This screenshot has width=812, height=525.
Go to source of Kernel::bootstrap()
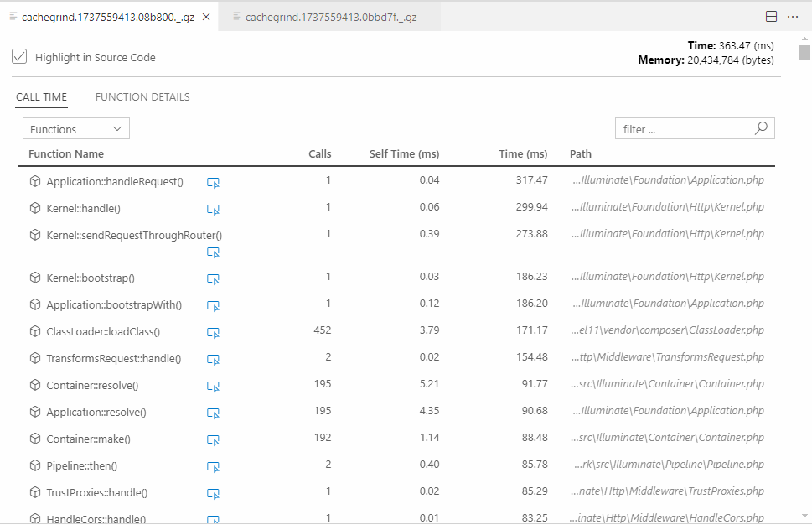coord(213,278)
